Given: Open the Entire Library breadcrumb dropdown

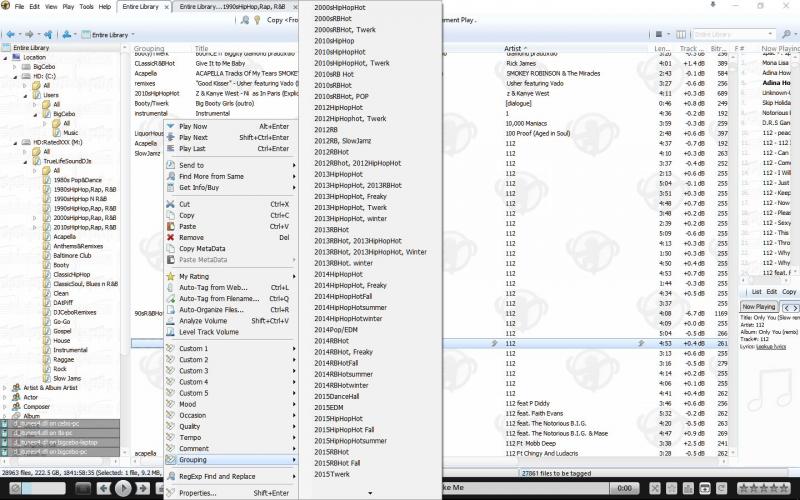Looking at the screenshot, I should click(133, 35).
